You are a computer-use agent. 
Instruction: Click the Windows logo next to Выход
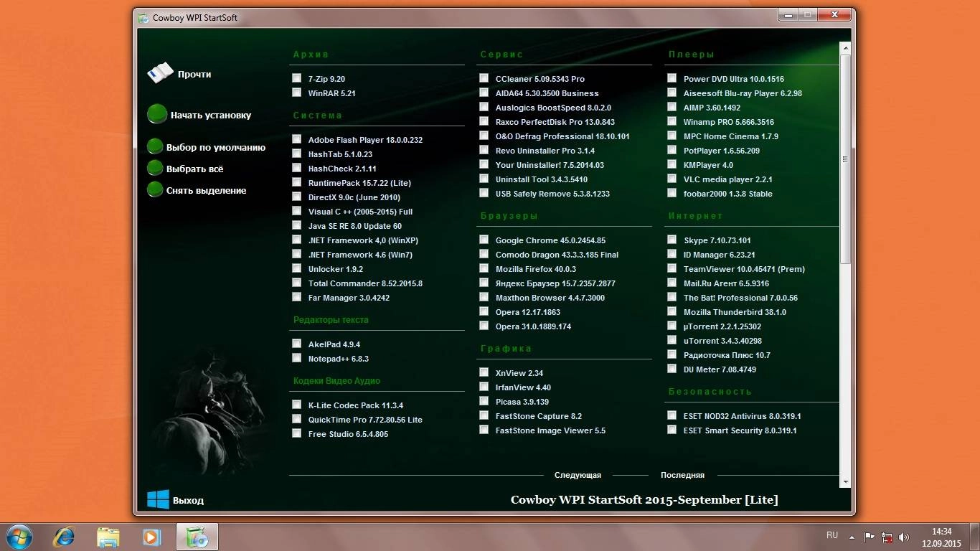tap(158, 499)
